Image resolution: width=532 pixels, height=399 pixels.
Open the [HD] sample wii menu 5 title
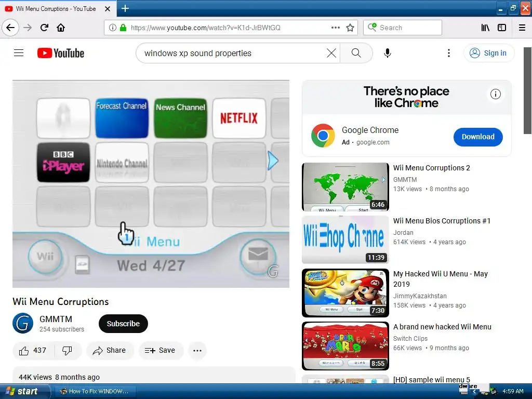click(x=432, y=380)
